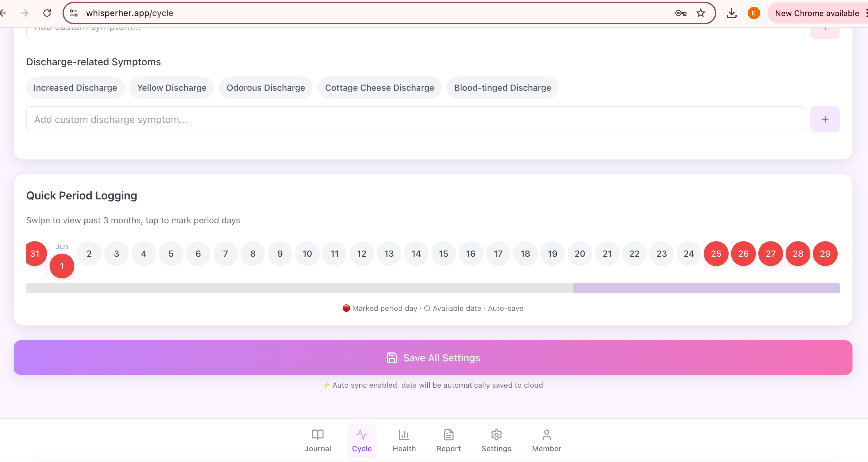
Task: Open saved passwords key icon
Action: pos(680,13)
